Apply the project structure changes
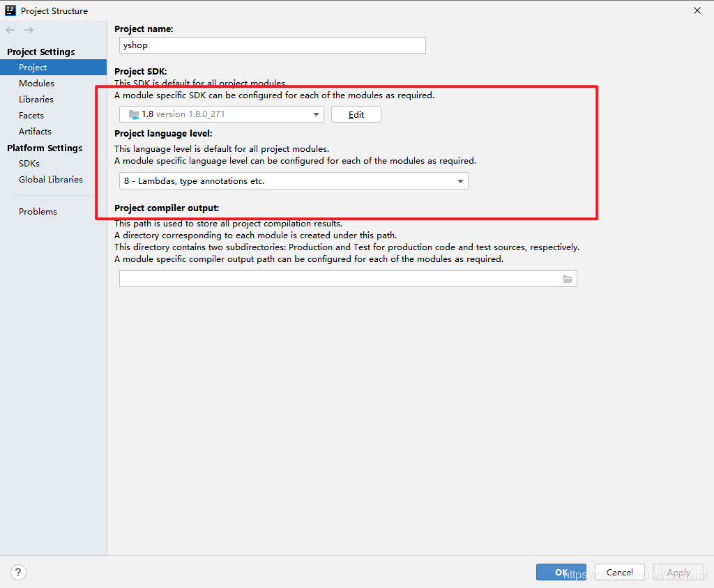 point(678,572)
